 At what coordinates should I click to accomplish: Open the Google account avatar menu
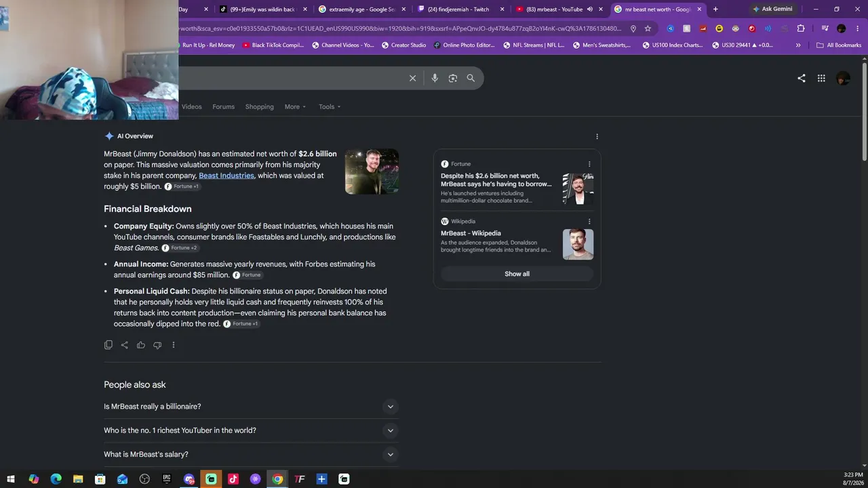click(x=843, y=78)
